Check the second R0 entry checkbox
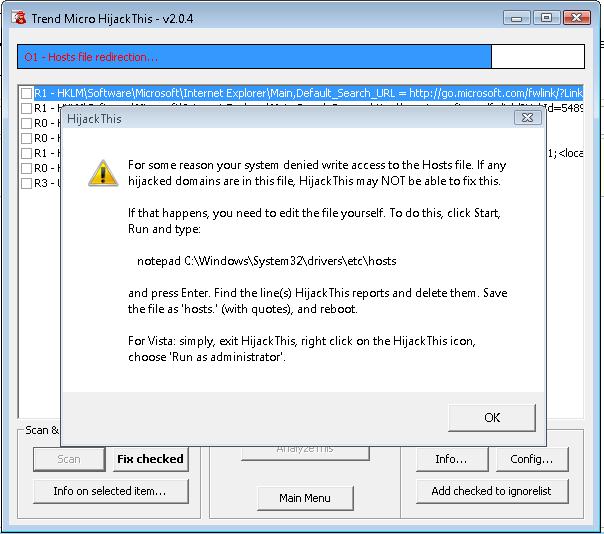Screen dimensions: 604x534 click(x=27, y=138)
